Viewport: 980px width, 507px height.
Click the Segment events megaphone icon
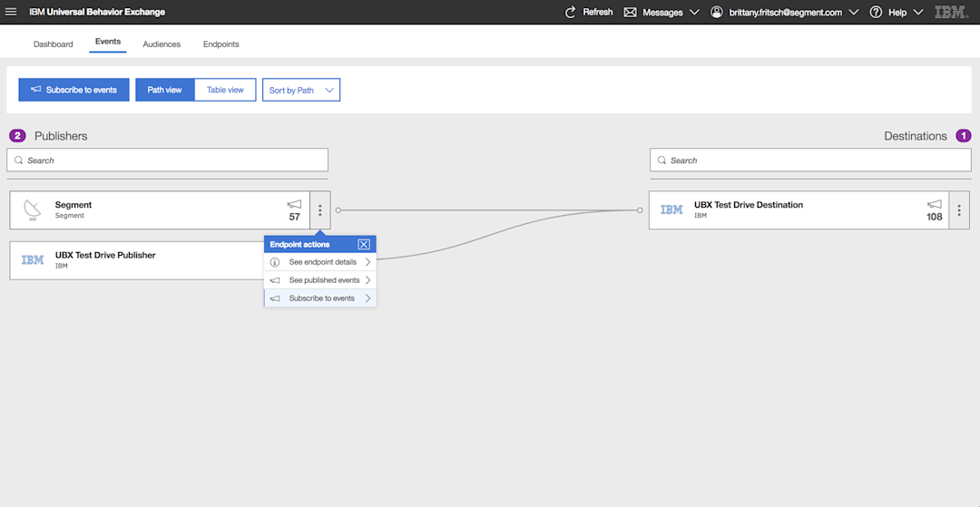click(x=294, y=204)
